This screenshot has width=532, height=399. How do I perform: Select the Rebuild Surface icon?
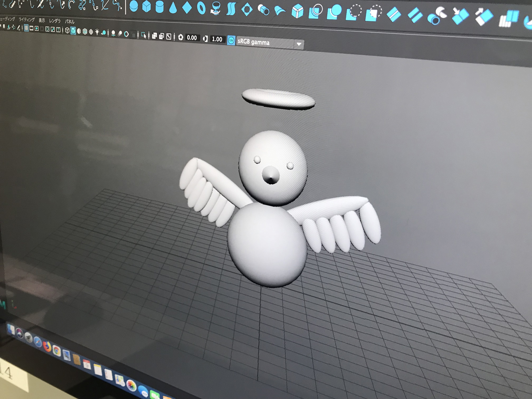click(x=509, y=19)
